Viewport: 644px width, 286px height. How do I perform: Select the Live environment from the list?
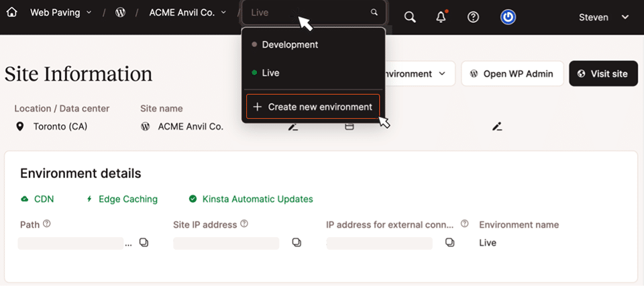point(270,73)
